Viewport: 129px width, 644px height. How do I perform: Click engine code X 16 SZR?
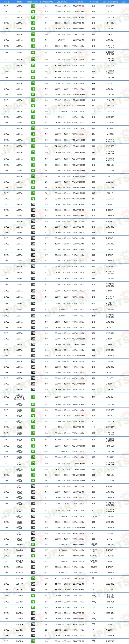110,578
